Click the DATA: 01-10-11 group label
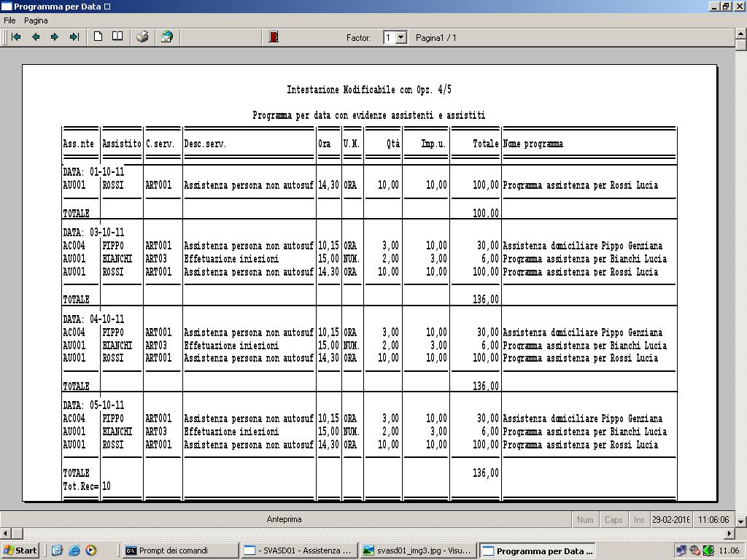Viewport: 747px width, 560px height. point(93,171)
